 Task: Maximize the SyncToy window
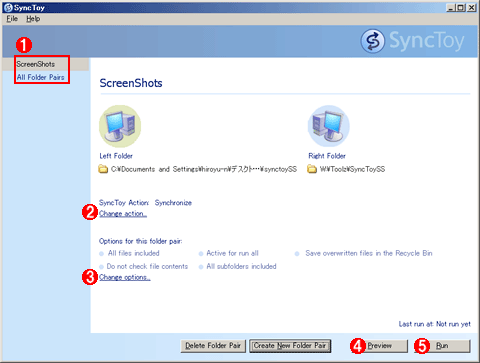[460, 7]
